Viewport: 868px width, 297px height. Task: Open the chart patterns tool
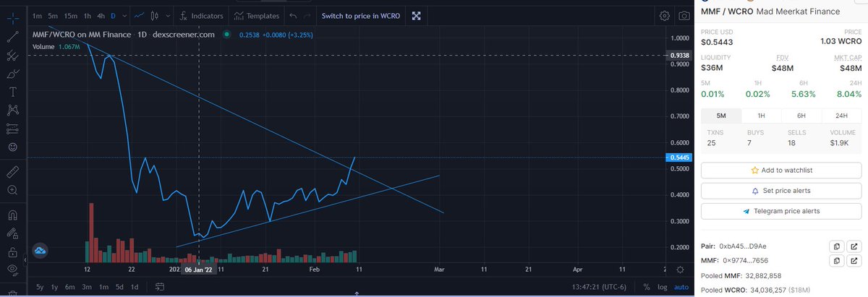[12, 111]
